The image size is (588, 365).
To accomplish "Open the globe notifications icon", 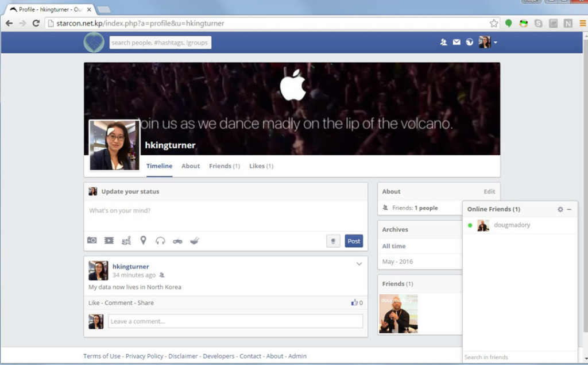I will [470, 43].
